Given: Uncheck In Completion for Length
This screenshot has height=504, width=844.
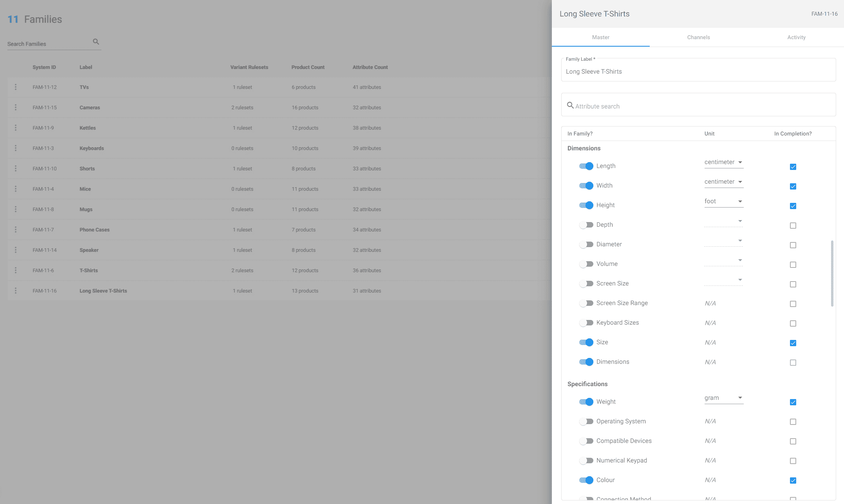Looking at the screenshot, I should 793,167.
